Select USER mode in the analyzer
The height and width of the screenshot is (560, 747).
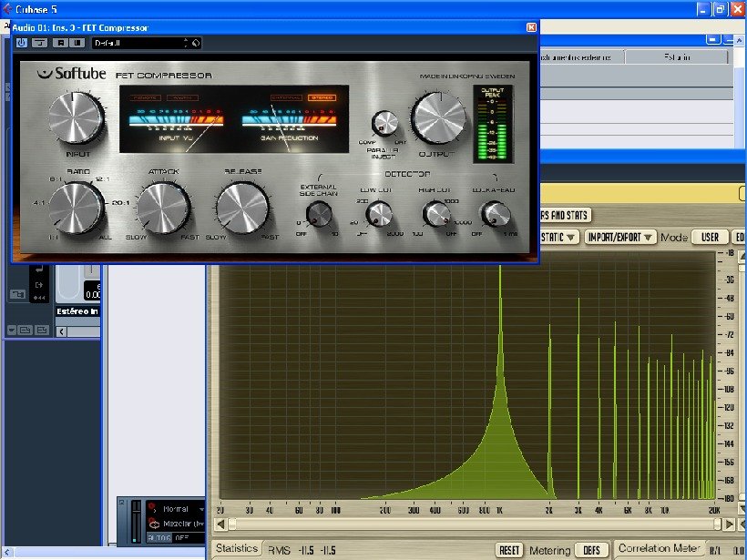click(710, 237)
